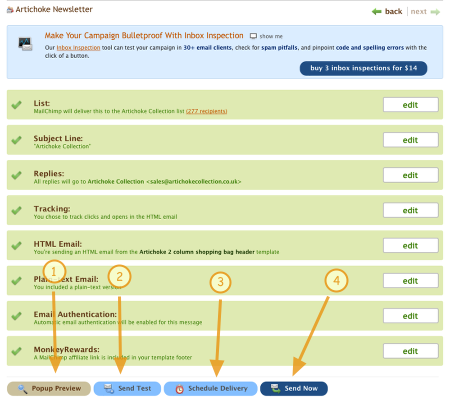Click the green back arrow icon
The height and width of the screenshot is (401, 450).
pyautogui.click(x=377, y=12)
